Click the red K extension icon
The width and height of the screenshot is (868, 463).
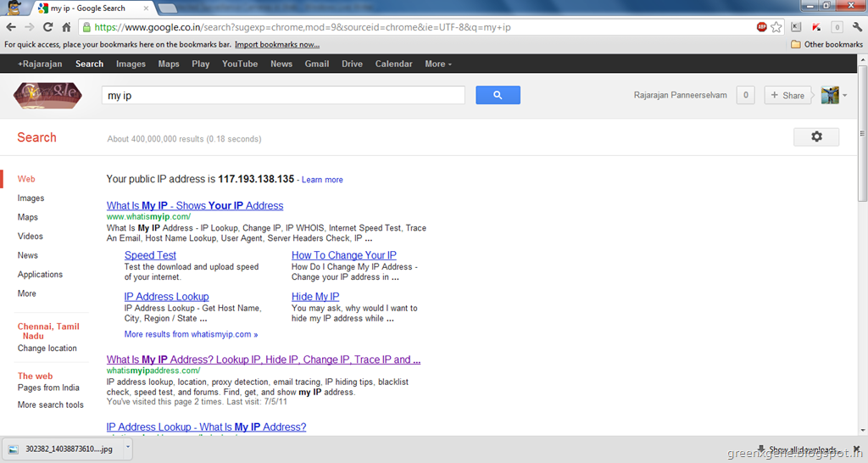click(816, 27)
